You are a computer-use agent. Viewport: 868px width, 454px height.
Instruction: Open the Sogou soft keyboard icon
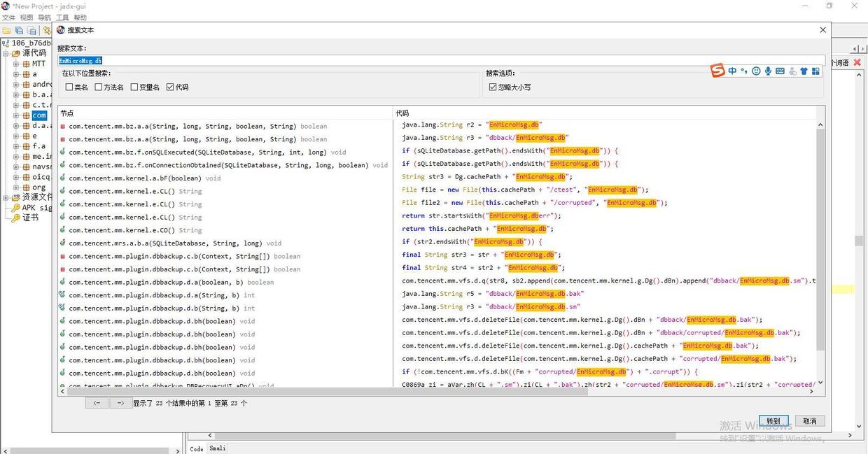click(780, 71)
